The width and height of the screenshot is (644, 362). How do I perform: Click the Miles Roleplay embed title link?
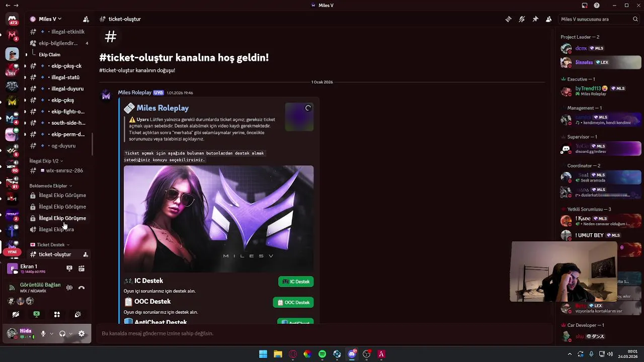pyautogui.click(x=163, y=108)
